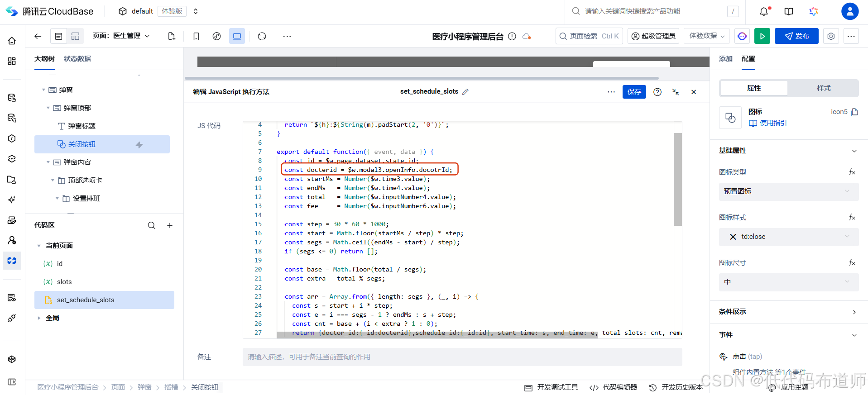Image resolution: width=868 pixels, height=395 pixels.
Task: Open 开发调试工具 in bottom bar
Action: [551, 387]
